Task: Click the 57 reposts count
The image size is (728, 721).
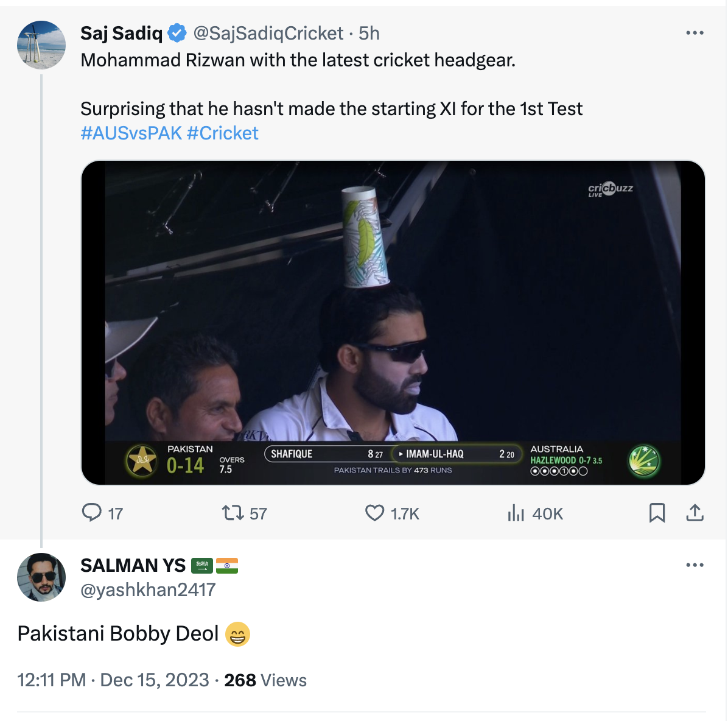Action: pos(256,513)
